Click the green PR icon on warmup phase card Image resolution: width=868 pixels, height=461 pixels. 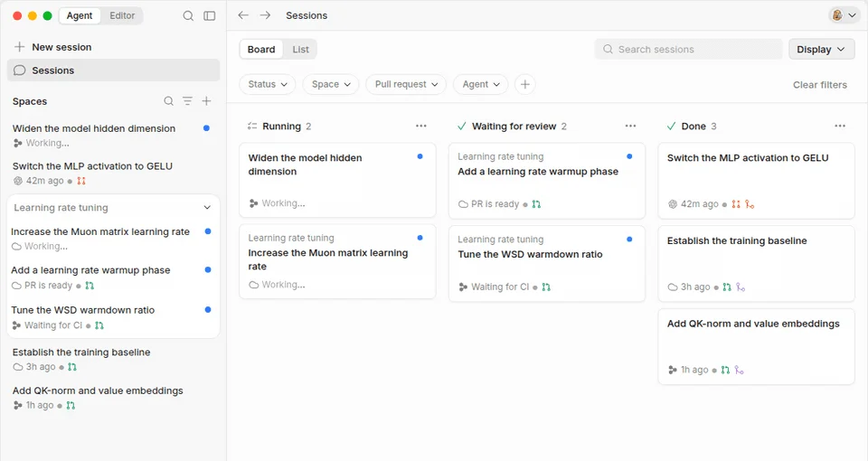tap(536, 203)
